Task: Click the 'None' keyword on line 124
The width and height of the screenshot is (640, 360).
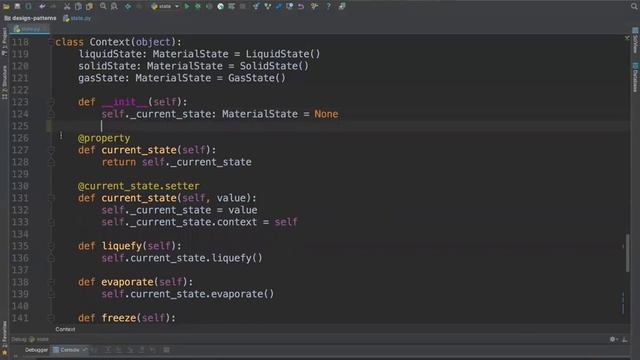Action: [326, 114]
